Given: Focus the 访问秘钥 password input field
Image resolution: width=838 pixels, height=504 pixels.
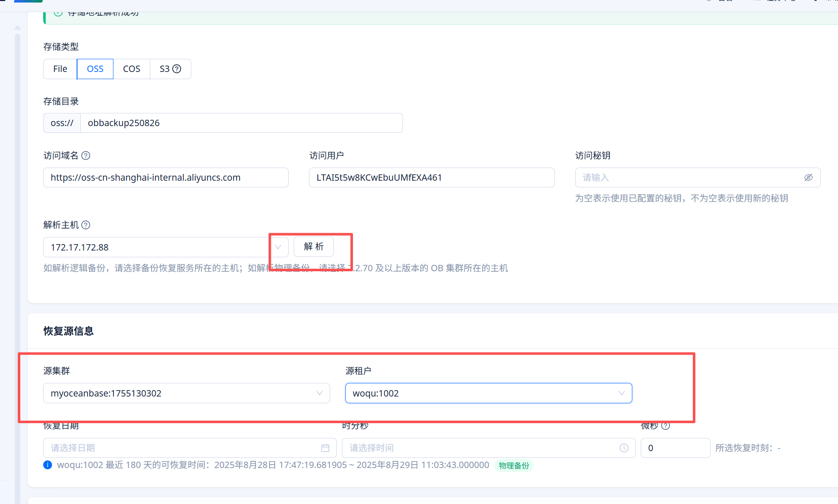Looking at the screenshot, I should pos(697,178).
